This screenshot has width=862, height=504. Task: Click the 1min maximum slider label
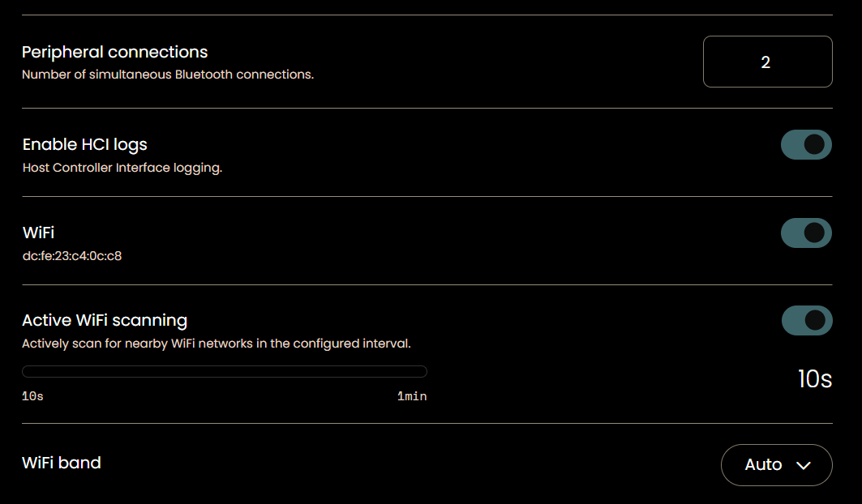pos(412,396)
